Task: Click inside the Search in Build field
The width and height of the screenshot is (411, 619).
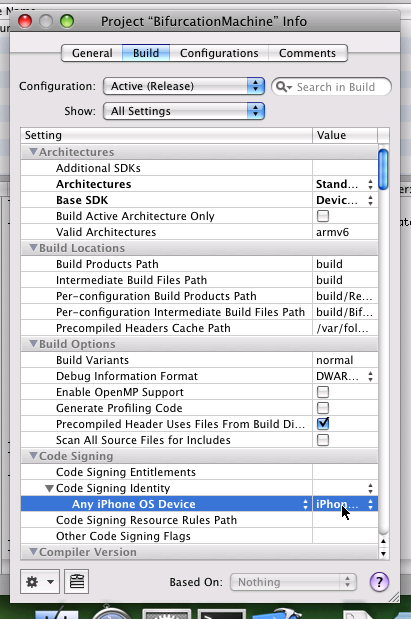Action: pos(336,87)
